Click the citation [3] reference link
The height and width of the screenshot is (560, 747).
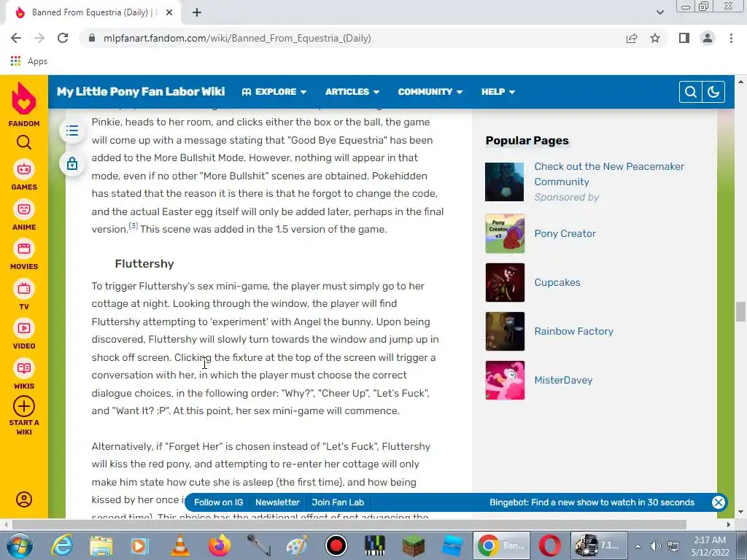tap(133, 226)
